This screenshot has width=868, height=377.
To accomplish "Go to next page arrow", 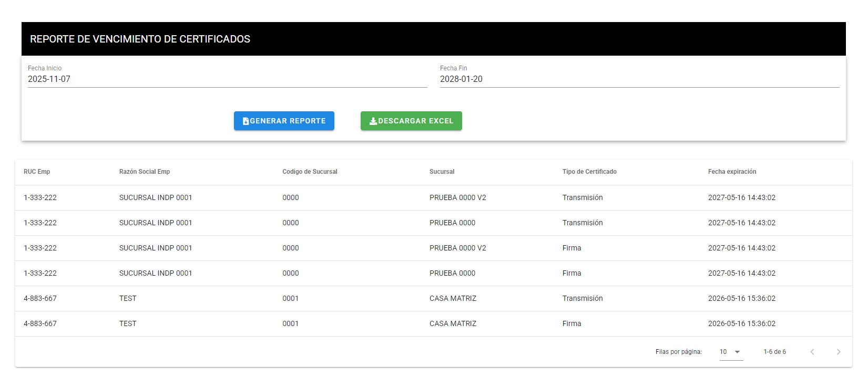I will click(x=838, y=352).
